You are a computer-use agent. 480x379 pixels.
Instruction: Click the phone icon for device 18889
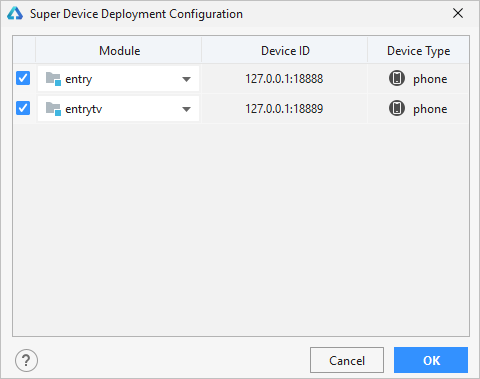point(397,109)
